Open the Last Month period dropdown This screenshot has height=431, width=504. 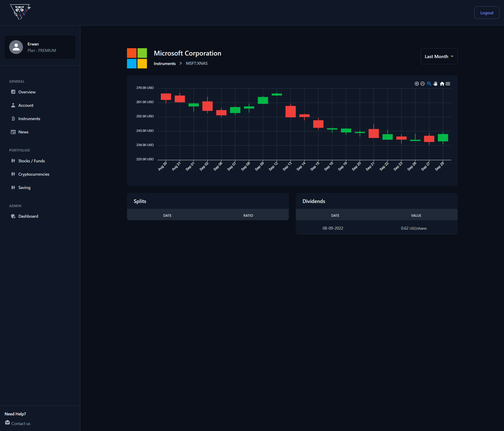click(x=439, y=56)
